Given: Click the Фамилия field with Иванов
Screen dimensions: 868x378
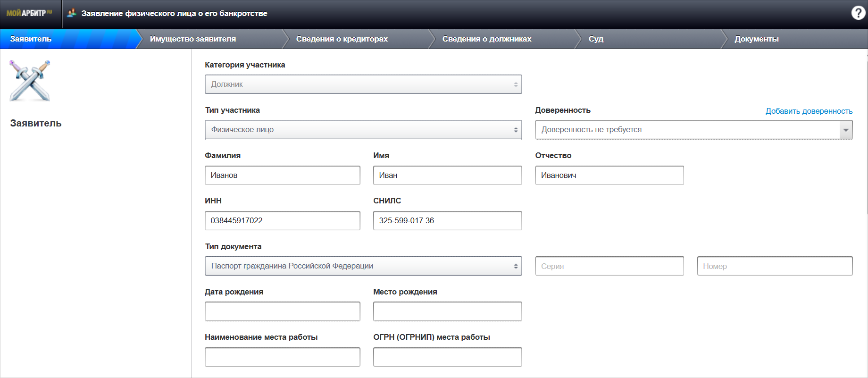Looking at the screenshot, I should (x=282, y=176).
